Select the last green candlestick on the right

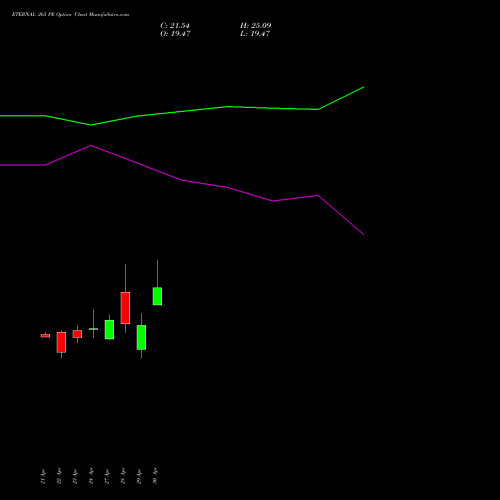(157, 296)
